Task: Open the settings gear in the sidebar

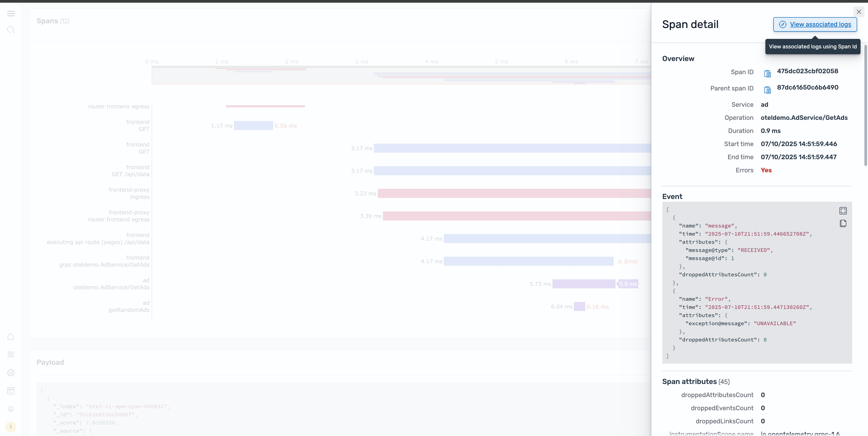Action: coord(11,373)
